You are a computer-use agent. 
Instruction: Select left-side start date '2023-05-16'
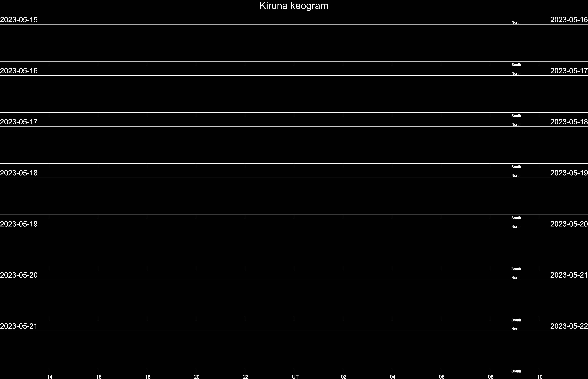pos(19,71)
